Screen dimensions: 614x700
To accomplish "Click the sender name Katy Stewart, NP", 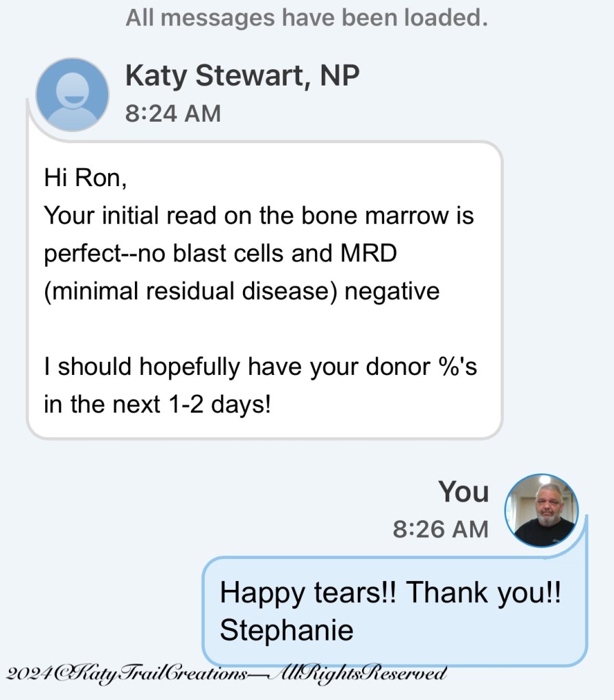I will 242,76.
